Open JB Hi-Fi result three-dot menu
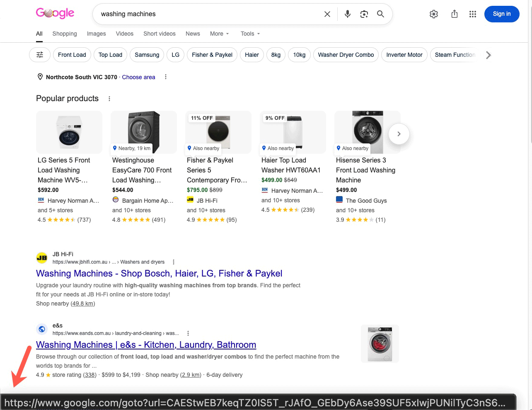Screen dimensions: 532x410 174,262
